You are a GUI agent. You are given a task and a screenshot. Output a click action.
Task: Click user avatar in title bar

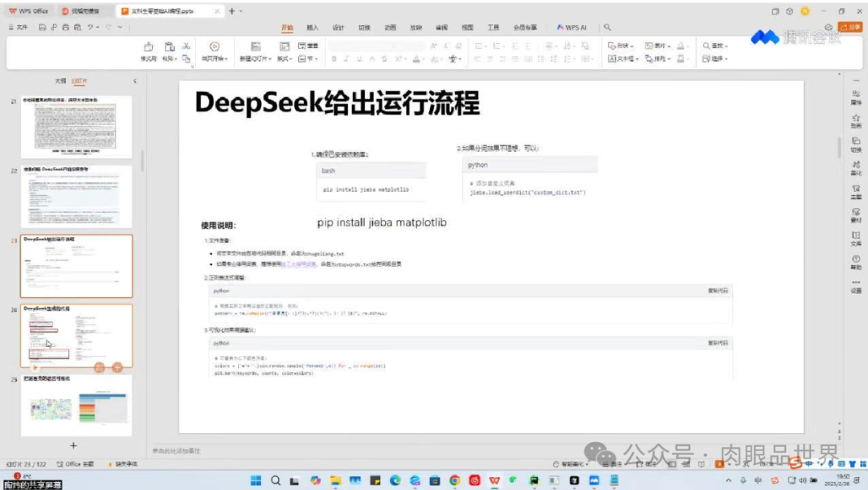tap(805, 11)
